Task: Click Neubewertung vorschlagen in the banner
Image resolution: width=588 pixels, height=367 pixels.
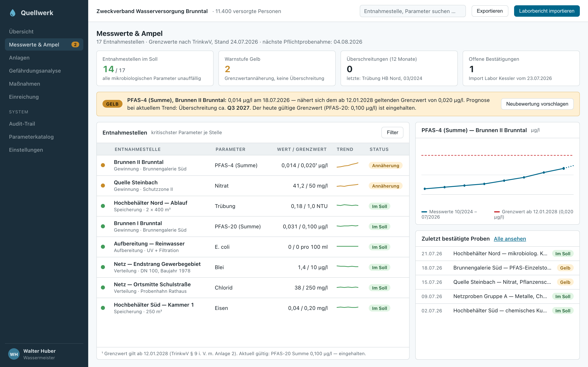Action: click(537, 104)
